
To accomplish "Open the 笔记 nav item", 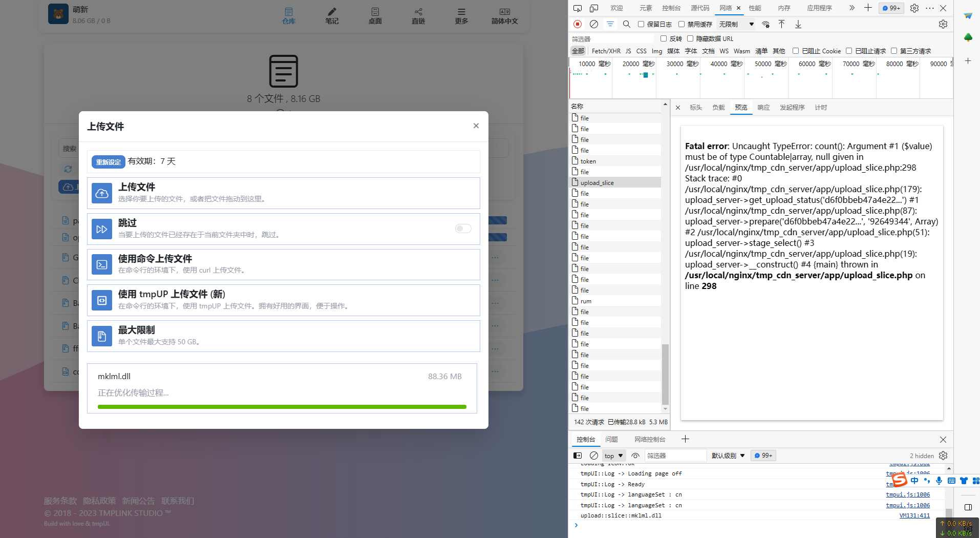I will point(332,15).
